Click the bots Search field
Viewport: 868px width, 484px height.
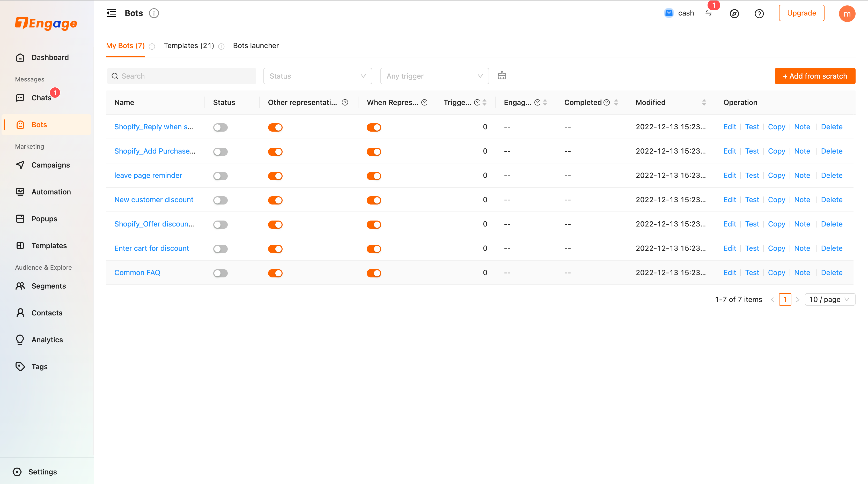(181, 76)
